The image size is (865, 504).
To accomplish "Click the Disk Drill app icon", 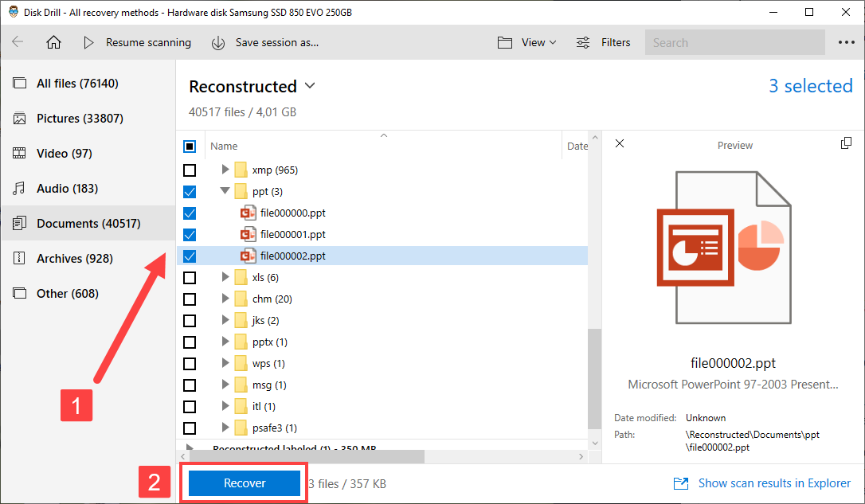I will coord(14,12).
